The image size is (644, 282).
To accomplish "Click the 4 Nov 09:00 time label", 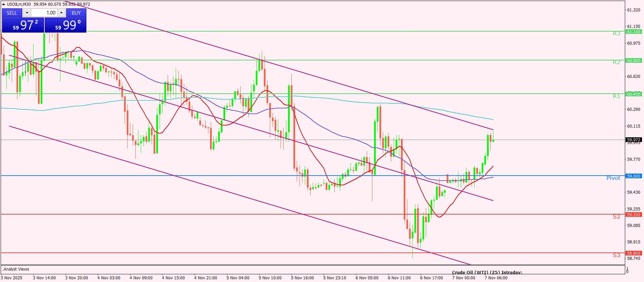I will (141, 278).
